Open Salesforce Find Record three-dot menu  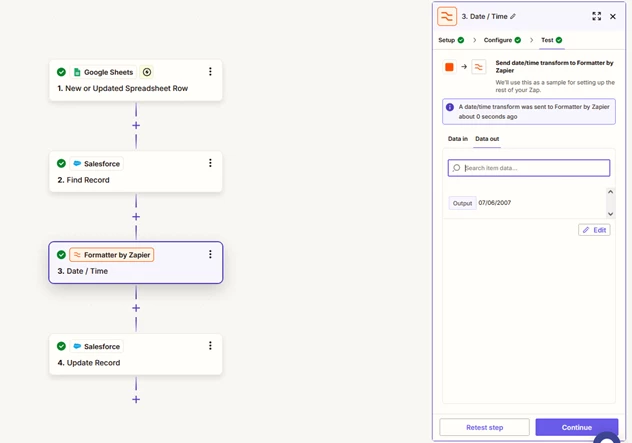pyautogui.click(x=210, y=163)
